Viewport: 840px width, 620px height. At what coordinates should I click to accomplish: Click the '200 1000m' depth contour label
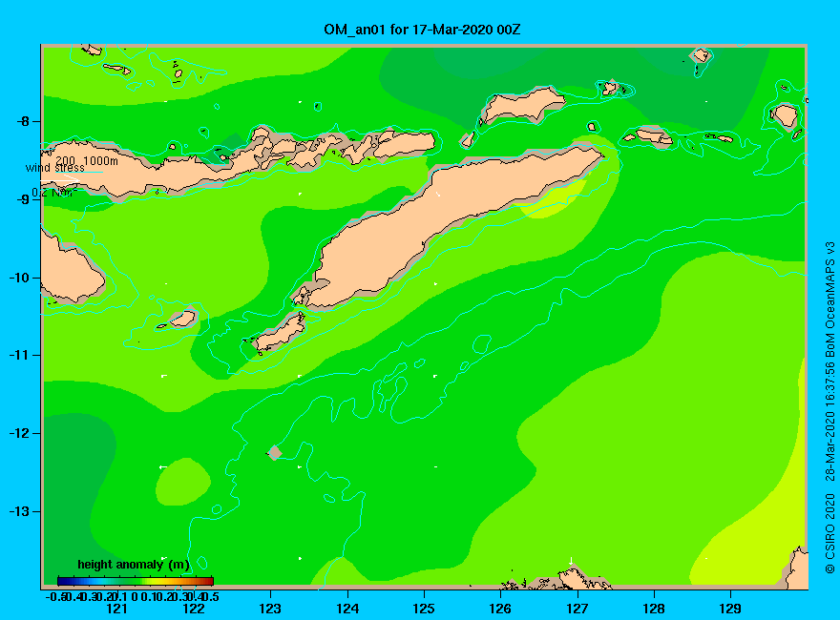pyautogui.click(x=87, y=160)
